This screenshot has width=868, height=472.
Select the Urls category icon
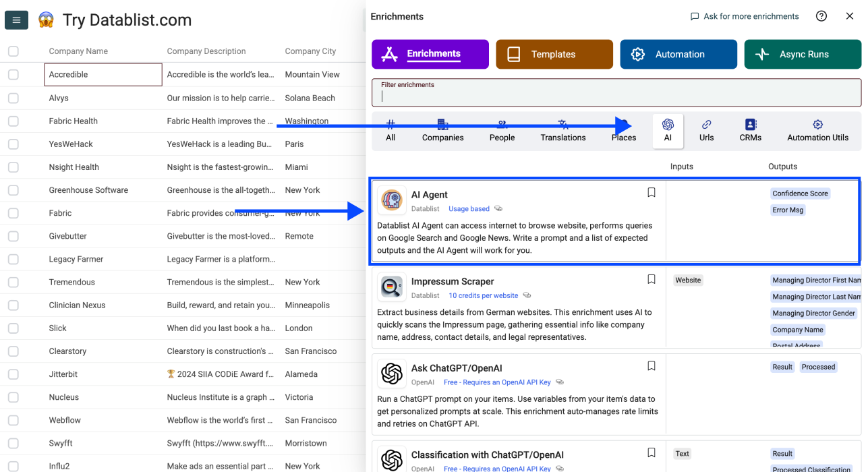[706, 130]
